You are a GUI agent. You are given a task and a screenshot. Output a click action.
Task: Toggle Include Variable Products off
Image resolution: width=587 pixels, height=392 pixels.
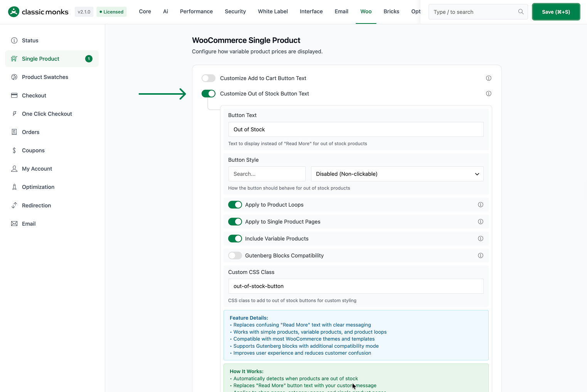pos(235,239)
